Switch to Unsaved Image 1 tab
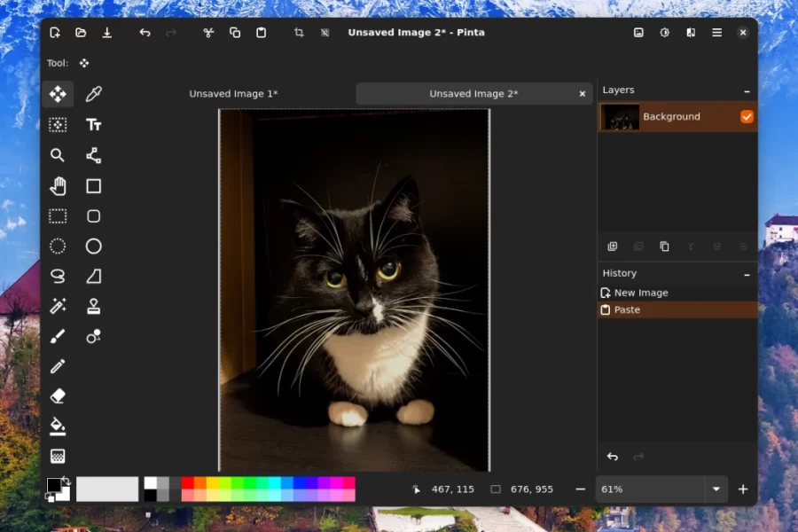The width and height of the screenshot is (798, 532). pyautogui.click(x=233, y=94)
